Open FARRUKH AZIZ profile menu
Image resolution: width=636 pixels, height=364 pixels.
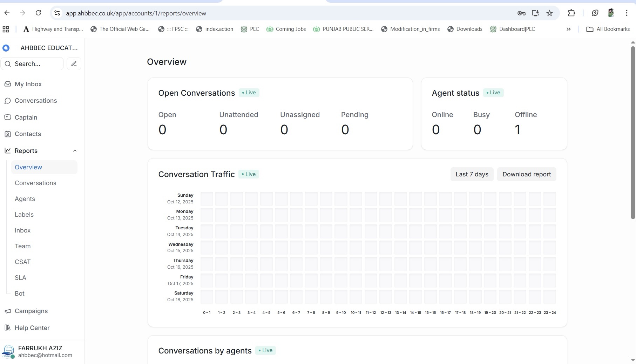pyautogui.click(x=40, y=351)
